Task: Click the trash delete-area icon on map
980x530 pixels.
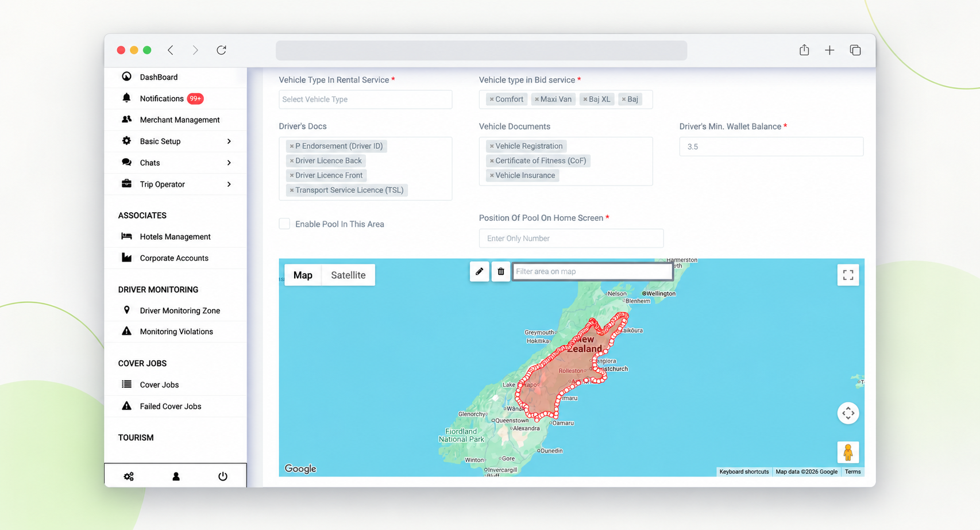Action: coord(501,271)
